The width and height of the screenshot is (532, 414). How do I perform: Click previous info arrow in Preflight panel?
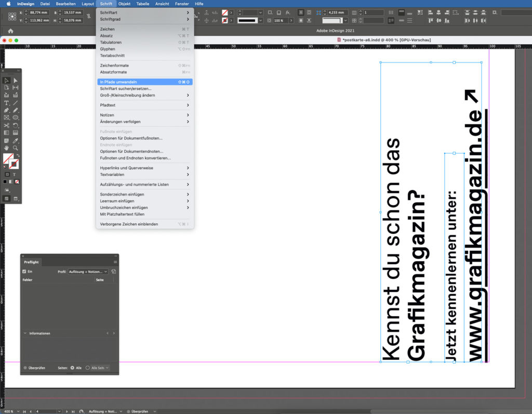click(108, 333)
